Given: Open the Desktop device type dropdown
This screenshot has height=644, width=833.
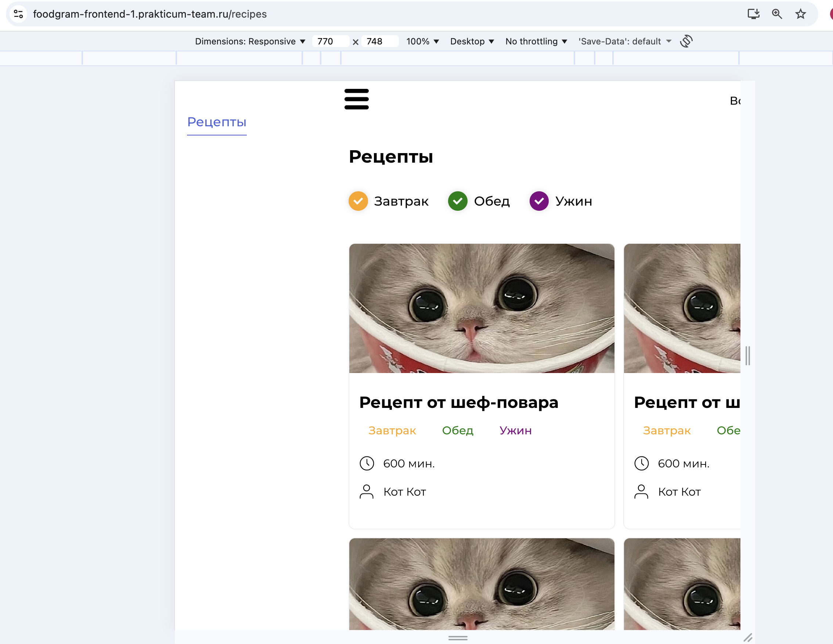Looking at the screenshot, I should point(472,41).
